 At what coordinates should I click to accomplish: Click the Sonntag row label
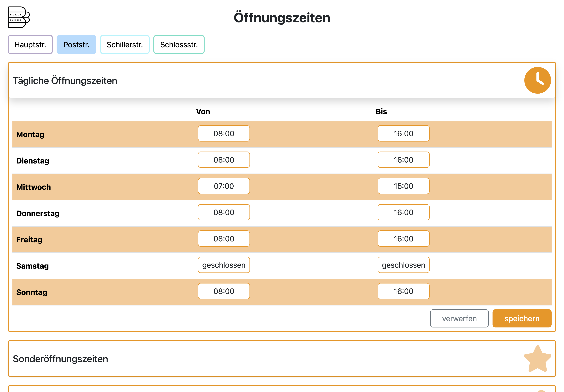click(32, 292)
